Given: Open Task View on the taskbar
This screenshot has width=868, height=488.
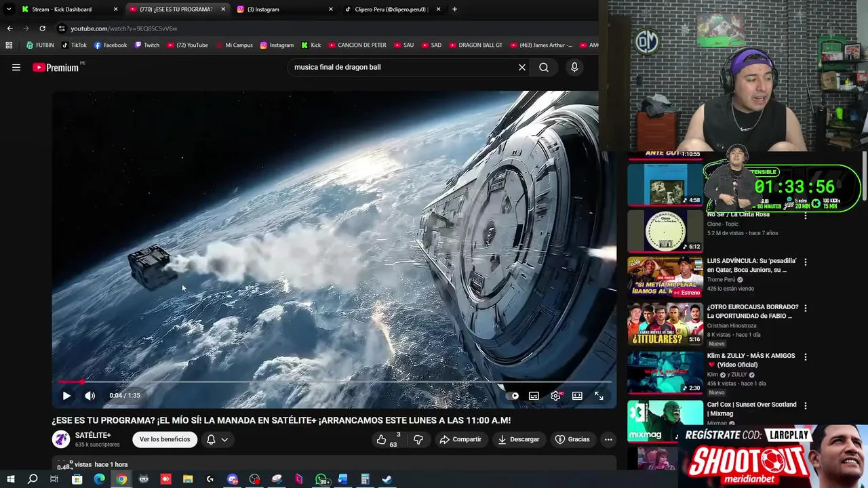Looking at the screenshot, I should (54, 479).
